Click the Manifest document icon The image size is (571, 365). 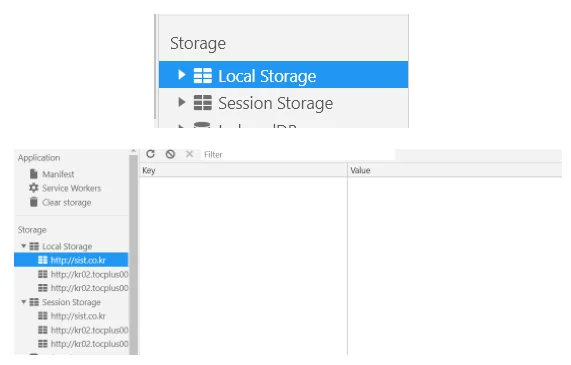(34, 174)
